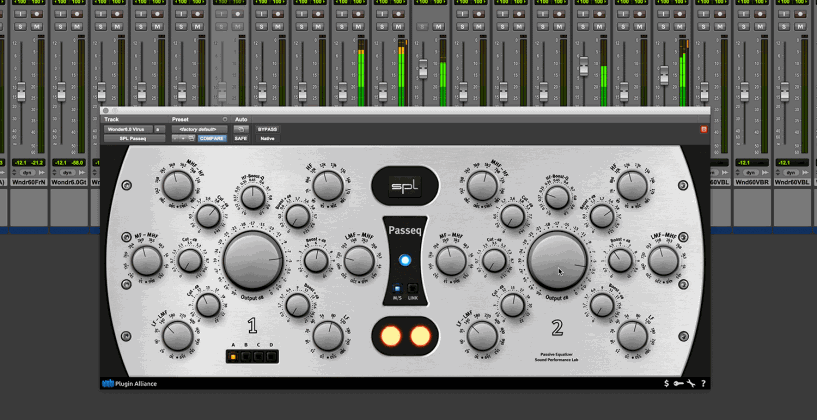Solo the Wndr60FrN track in mixer
Viewport: 817px width, 420px height.
click(20, 26)
